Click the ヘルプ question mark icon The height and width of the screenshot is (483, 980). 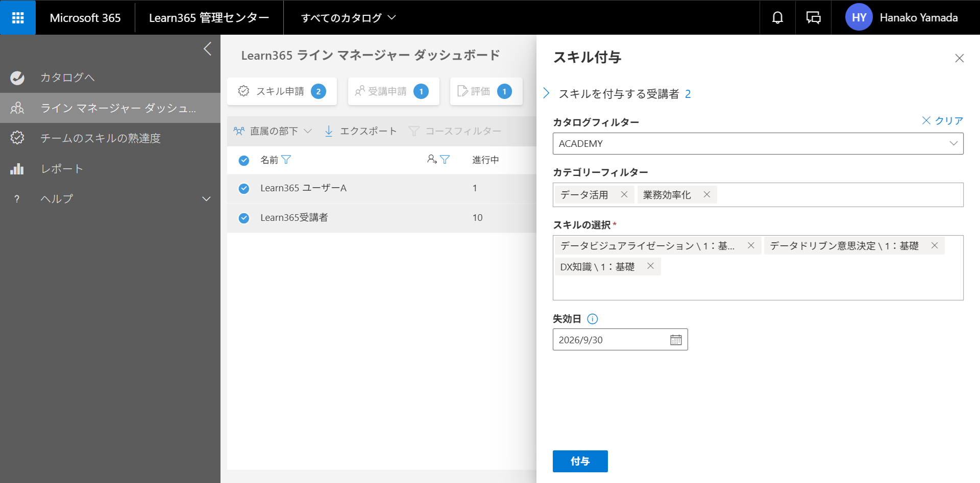click(x=17, y=199)
